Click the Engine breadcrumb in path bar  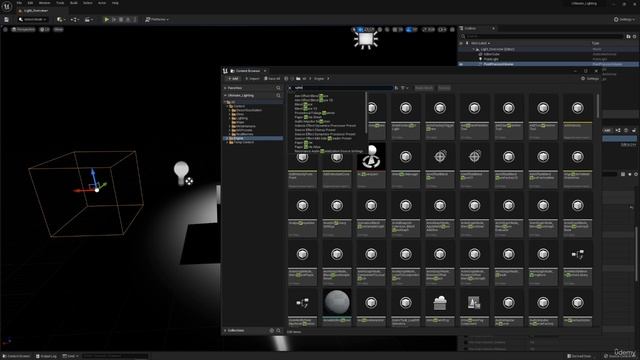(319, 79)
